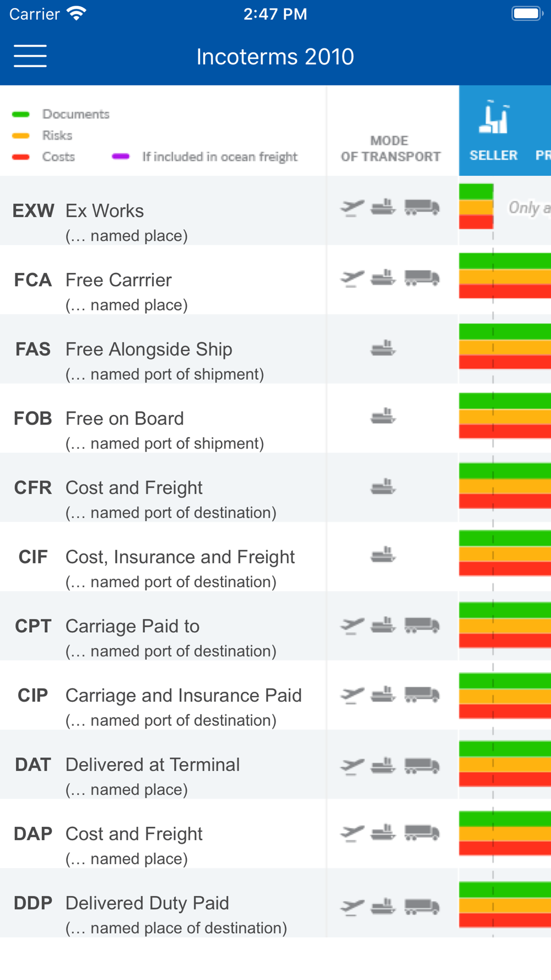The width and height of the screenshot is (551, 980).
Task: Tap the airplane icon in EXW row
Action: point(353,208)
